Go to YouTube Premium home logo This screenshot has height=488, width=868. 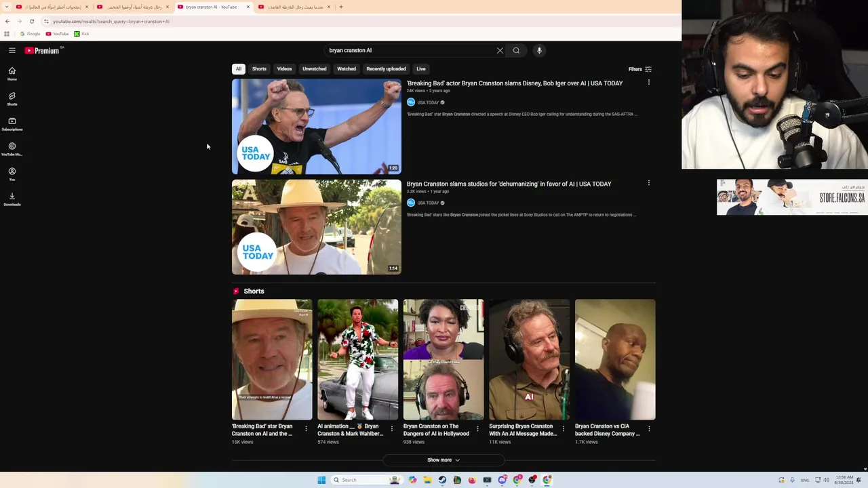click(42, 50)
